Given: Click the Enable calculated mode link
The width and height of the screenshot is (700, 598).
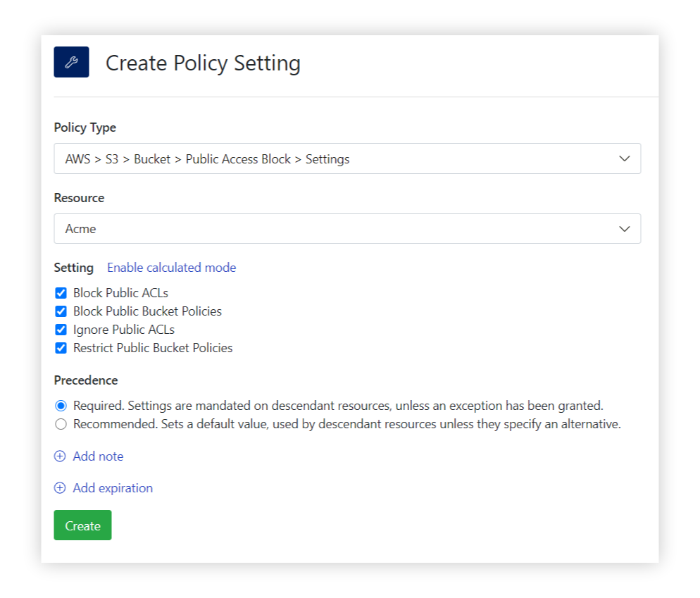Looking at the screenshot, I should click(171, 268).
